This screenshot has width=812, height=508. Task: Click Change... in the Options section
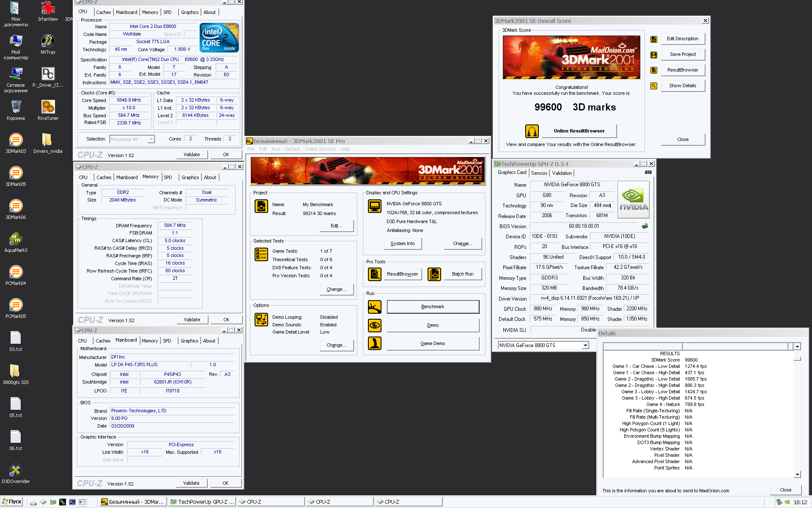point(336,345)
